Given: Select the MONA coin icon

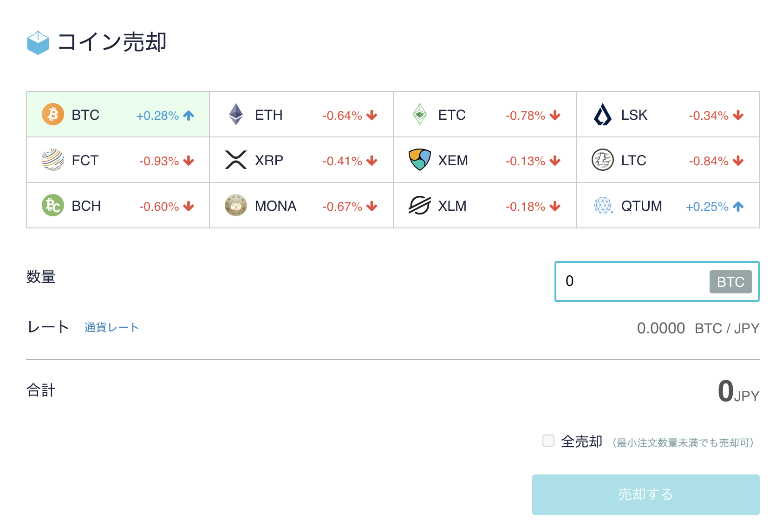Looking at the screenshot, I should point(236,205).
